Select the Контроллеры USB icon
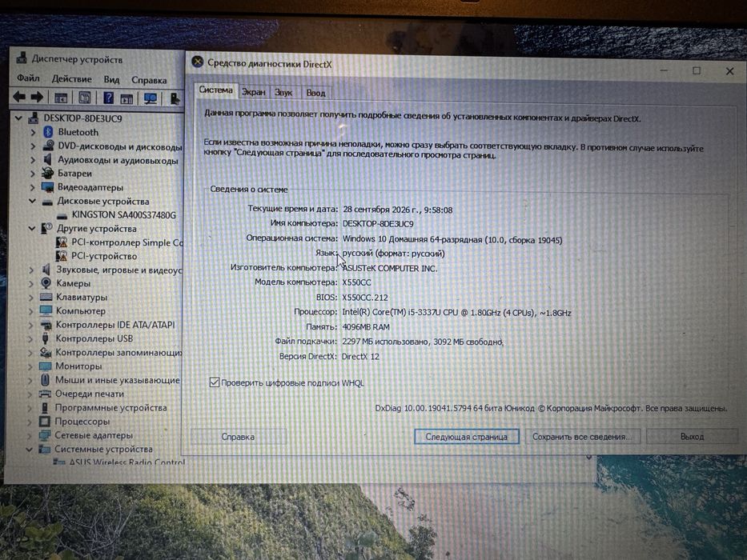Screen dimensions: 747x560 pyautogui.click(x=46, y=338)
